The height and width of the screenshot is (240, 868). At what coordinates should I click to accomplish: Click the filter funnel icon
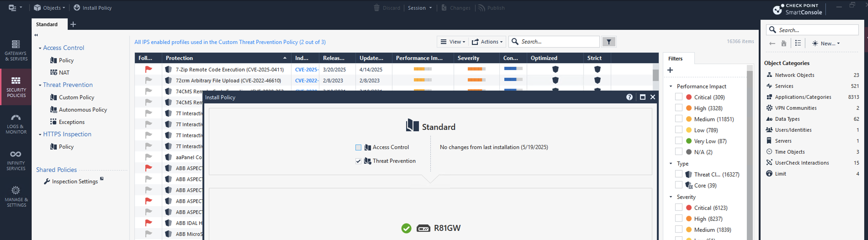[x=609, y=42]
